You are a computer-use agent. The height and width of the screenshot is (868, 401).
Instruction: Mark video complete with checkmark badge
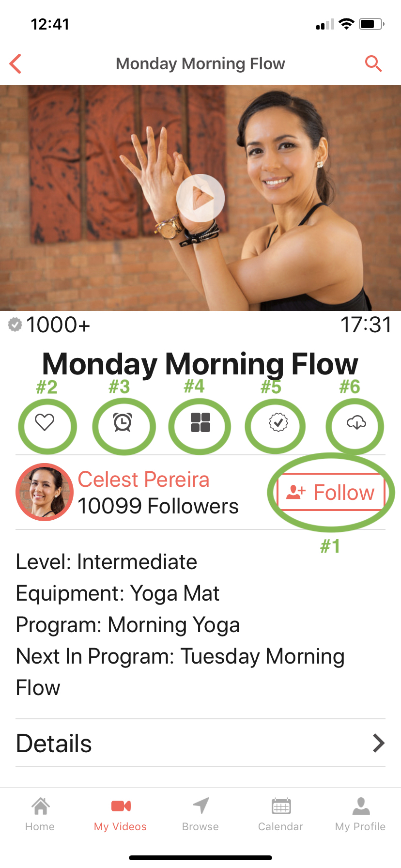coord(278,422)
